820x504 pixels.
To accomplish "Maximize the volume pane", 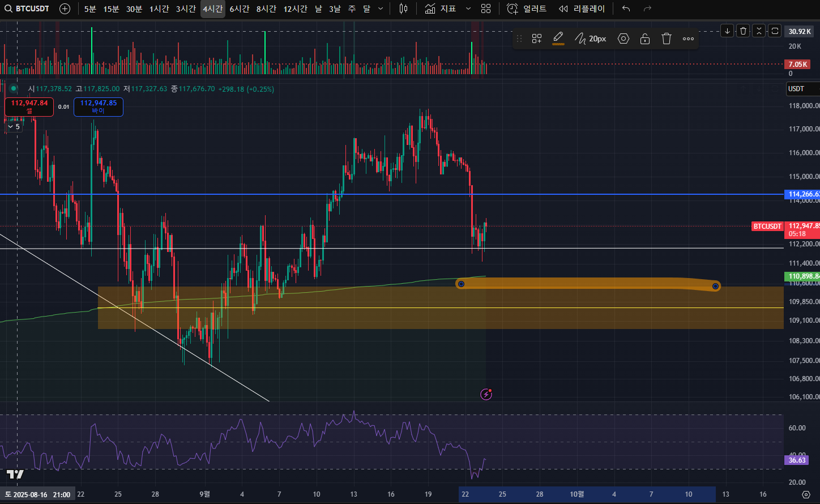I will click(x=775, y=31).
